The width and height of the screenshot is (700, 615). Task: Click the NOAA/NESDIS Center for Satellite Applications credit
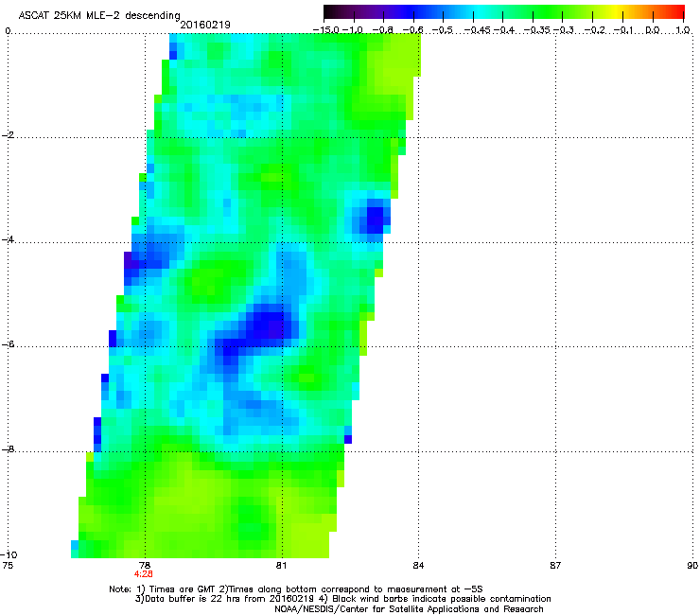[x=409, y=609]
